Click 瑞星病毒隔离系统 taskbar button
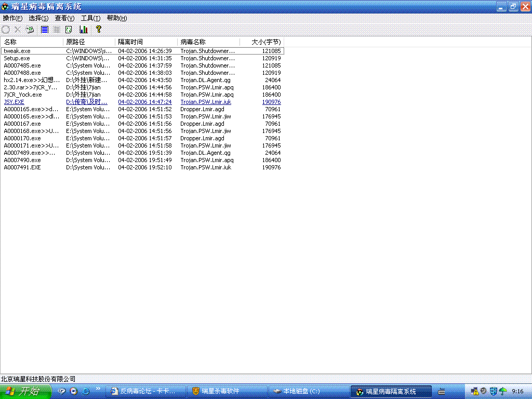 point(391,391)
